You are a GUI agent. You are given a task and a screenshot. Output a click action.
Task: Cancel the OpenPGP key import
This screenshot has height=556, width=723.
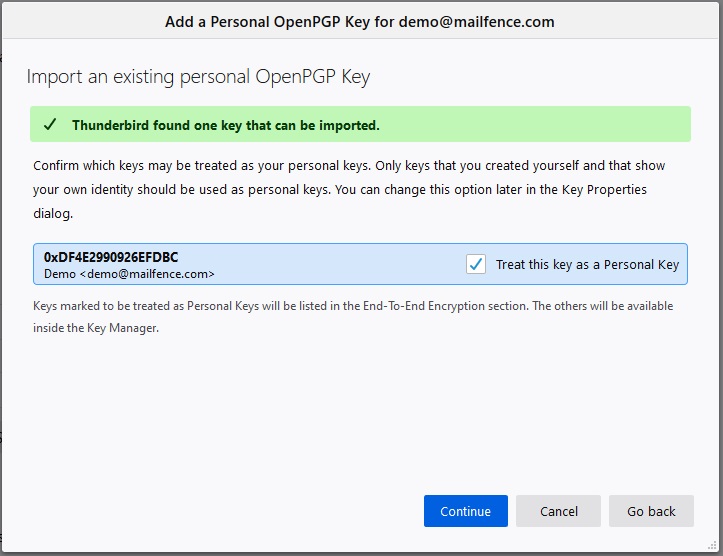(x=558, y=511)
